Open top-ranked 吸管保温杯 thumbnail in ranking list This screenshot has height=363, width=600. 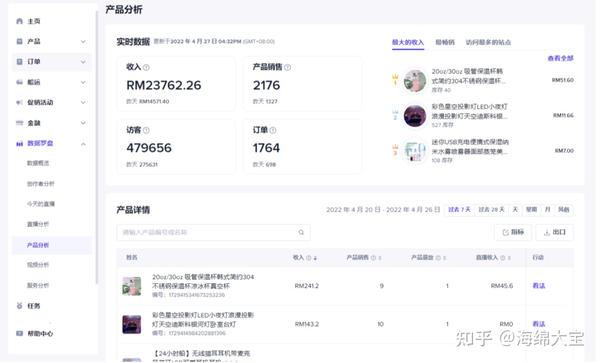(x=415, y=81)
